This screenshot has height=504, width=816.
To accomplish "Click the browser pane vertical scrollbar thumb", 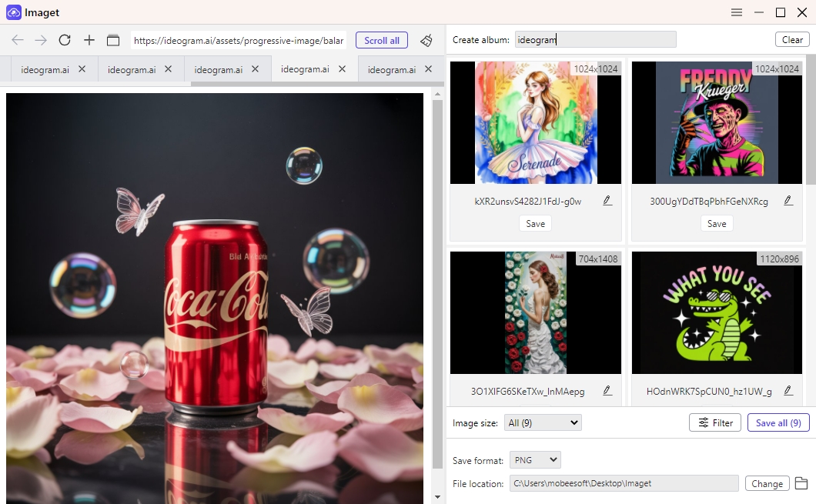I will click(x=438, y=283).
